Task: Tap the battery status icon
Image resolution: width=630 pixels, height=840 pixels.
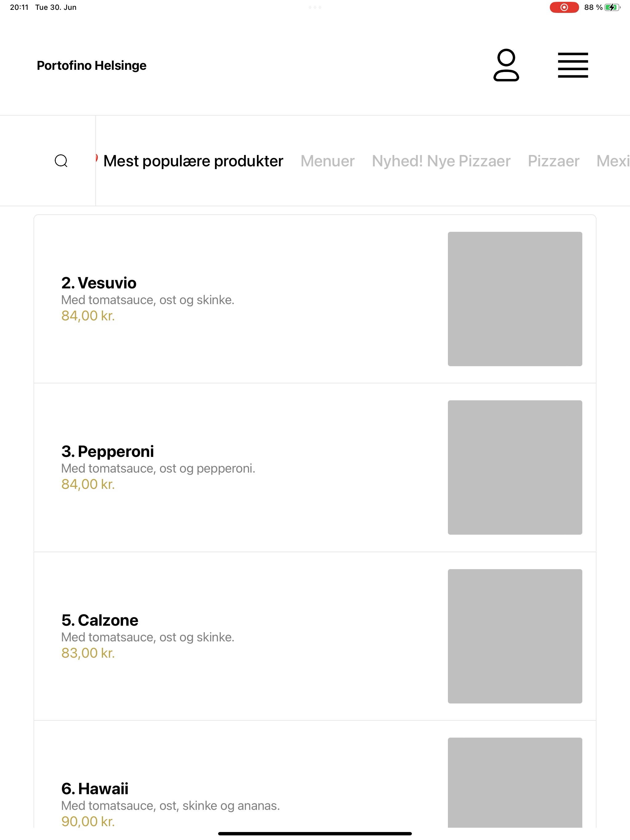Action: 612,7
